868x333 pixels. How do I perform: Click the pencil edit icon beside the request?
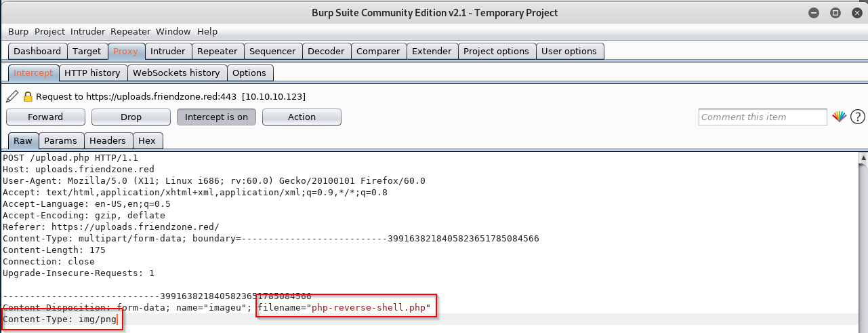click(x=12, y=96)
